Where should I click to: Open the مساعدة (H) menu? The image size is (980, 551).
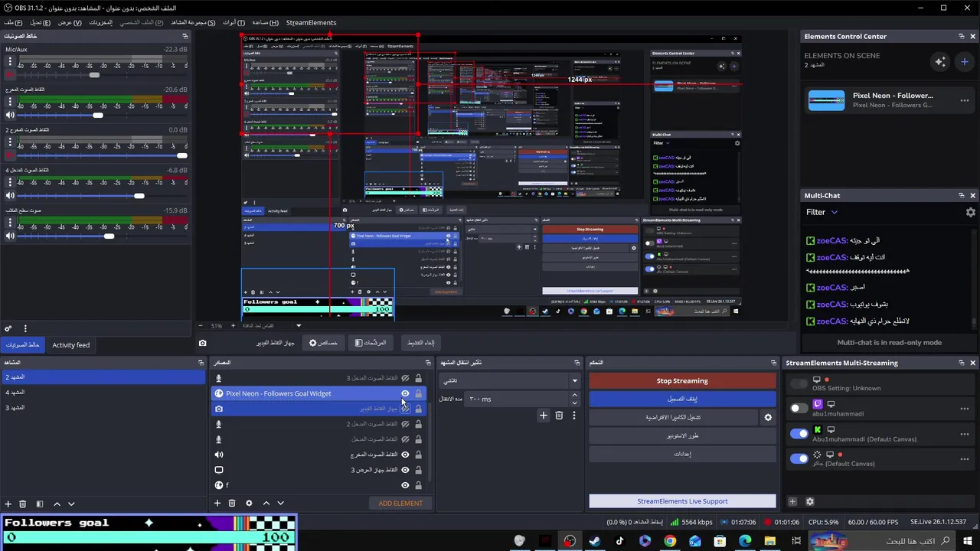tap(265, 22)
